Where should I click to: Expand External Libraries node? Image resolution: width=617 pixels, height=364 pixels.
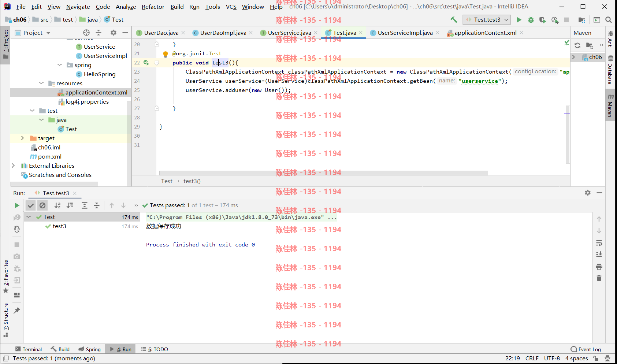(14, 166)
